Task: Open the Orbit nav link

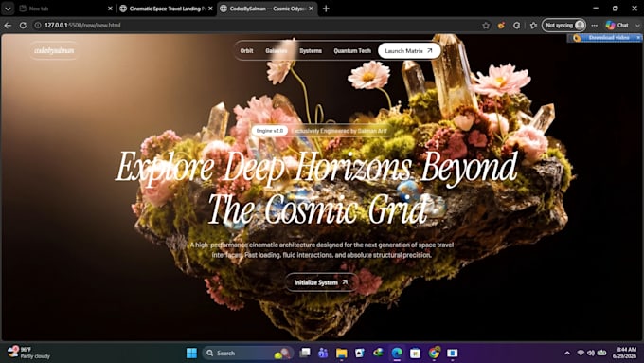Action: click(x=246, y=50)
